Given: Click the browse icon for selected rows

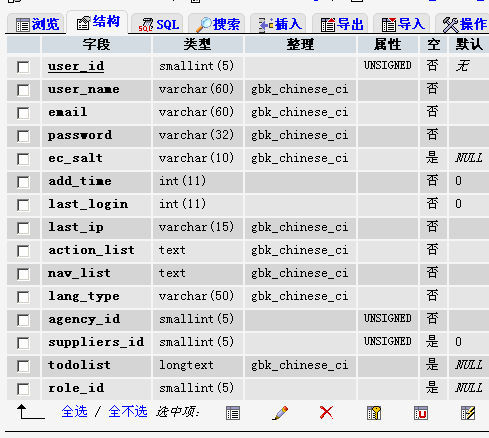Looking at the screenshot, I should tap(233, 413).
